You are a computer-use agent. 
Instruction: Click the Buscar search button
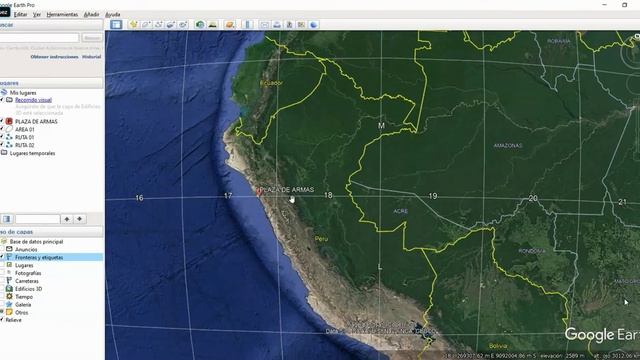92,38
